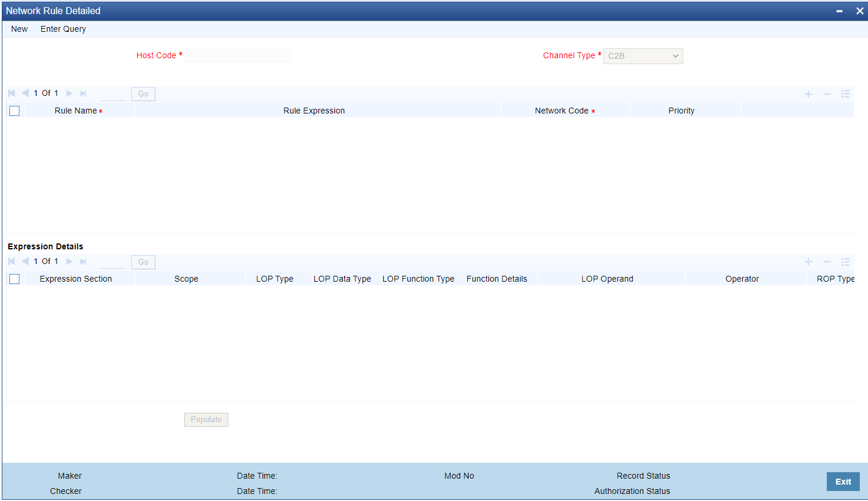
Task: Click the Populate button
Action: (206, 420)
